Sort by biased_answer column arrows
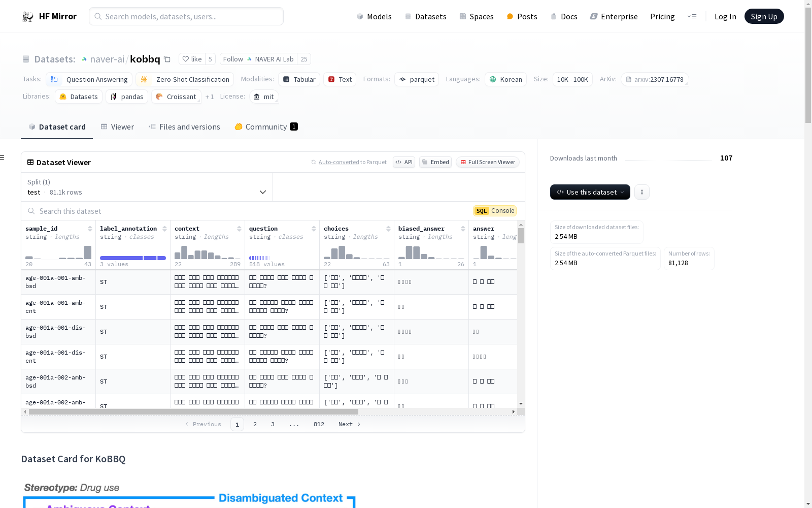Image resolution: width=812 pixels, height=508 pixels. [x=463, y=229]
